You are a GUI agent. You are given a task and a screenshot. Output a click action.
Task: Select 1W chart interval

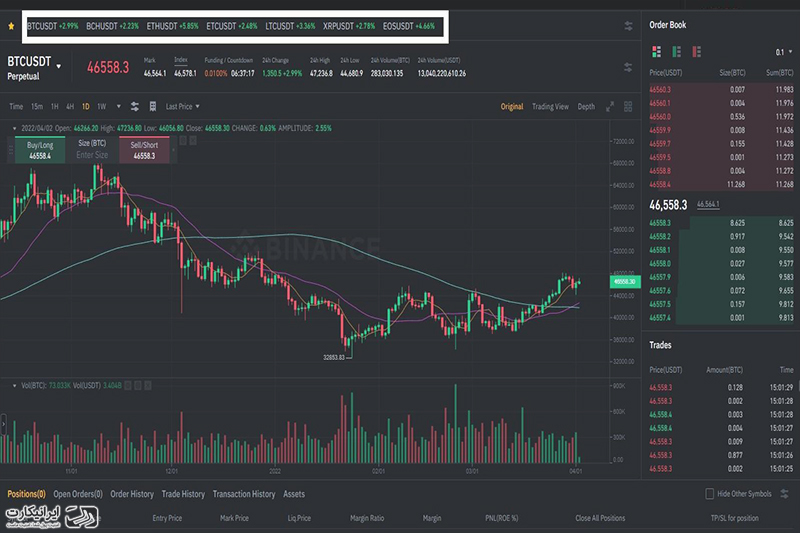[102, 107]
